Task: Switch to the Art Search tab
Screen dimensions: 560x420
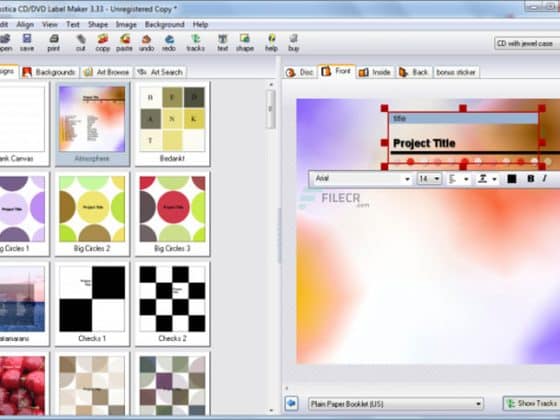Action: tap(160, 72)
